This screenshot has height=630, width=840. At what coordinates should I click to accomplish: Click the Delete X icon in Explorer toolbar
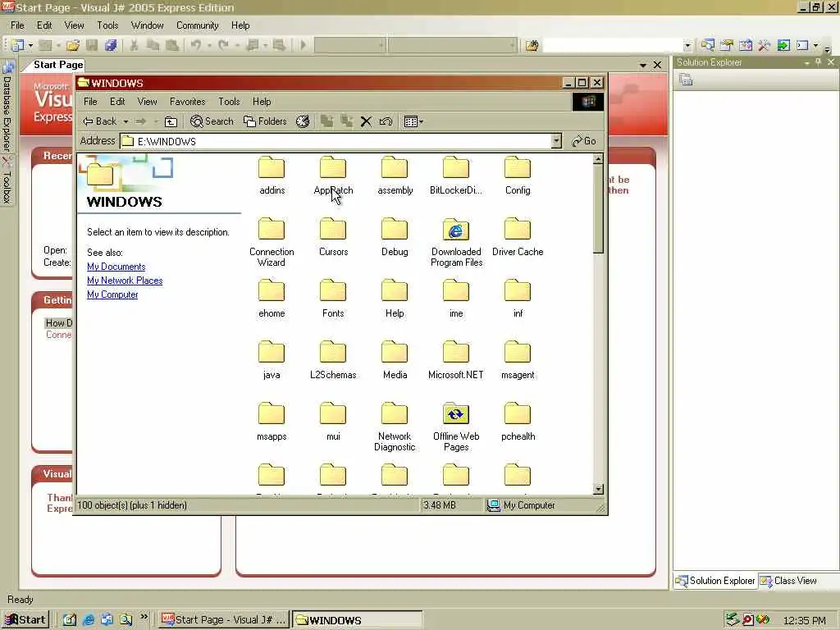(x=366, y=121)
